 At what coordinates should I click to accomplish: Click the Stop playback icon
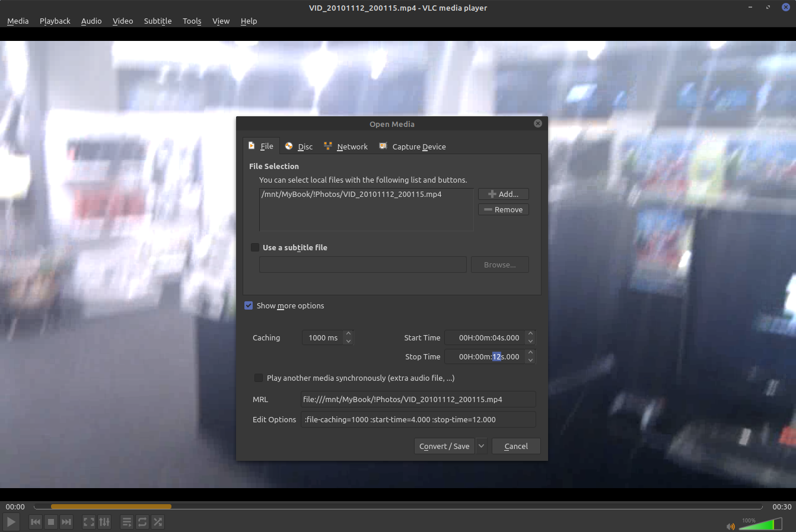50,522
